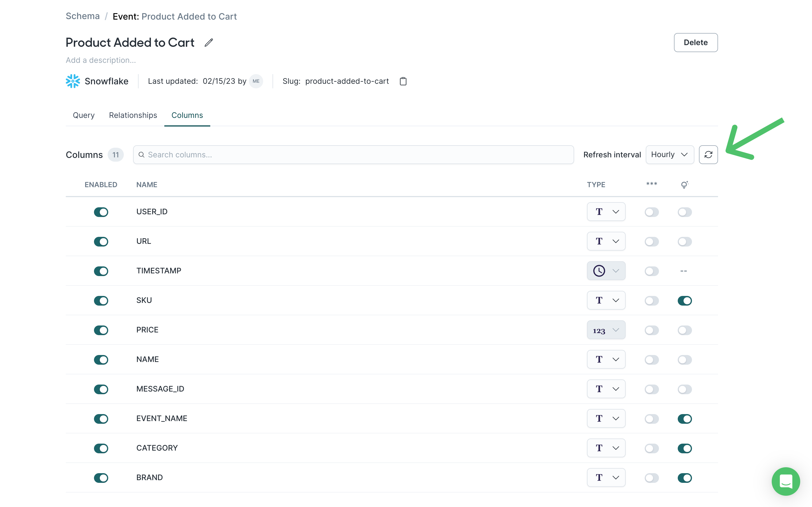Disable the TIMESTAMP column enabled toggle

(101, 271)
